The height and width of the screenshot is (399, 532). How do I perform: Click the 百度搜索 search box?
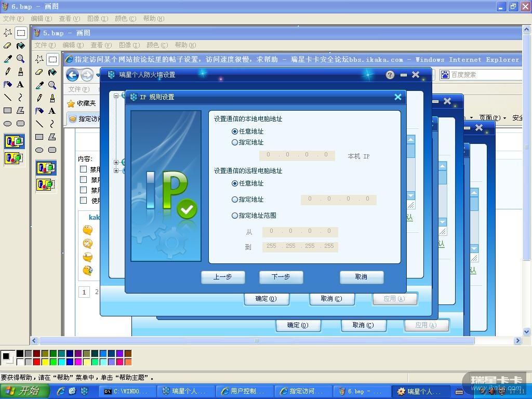(x=481, y=75)
